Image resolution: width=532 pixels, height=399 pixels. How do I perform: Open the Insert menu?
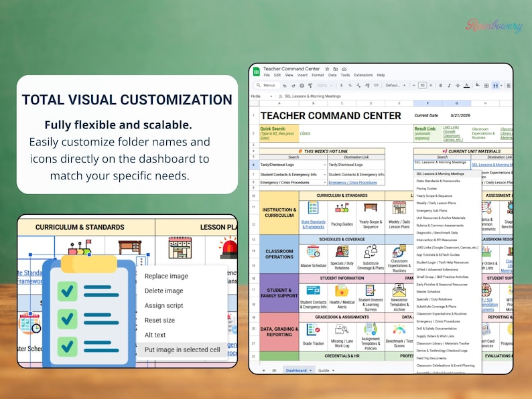click(x=302, y=75)
